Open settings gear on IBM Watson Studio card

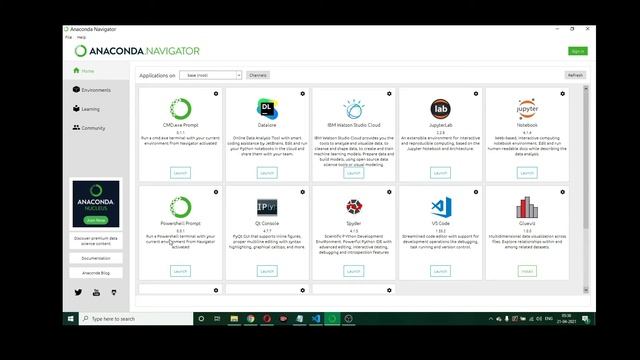pos(389,93)
